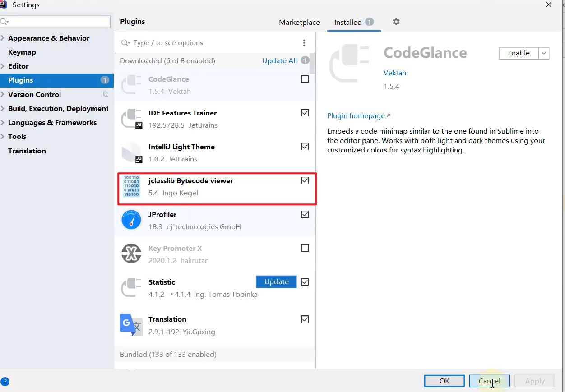Open the Plugin homepage link

click(359, 116)
